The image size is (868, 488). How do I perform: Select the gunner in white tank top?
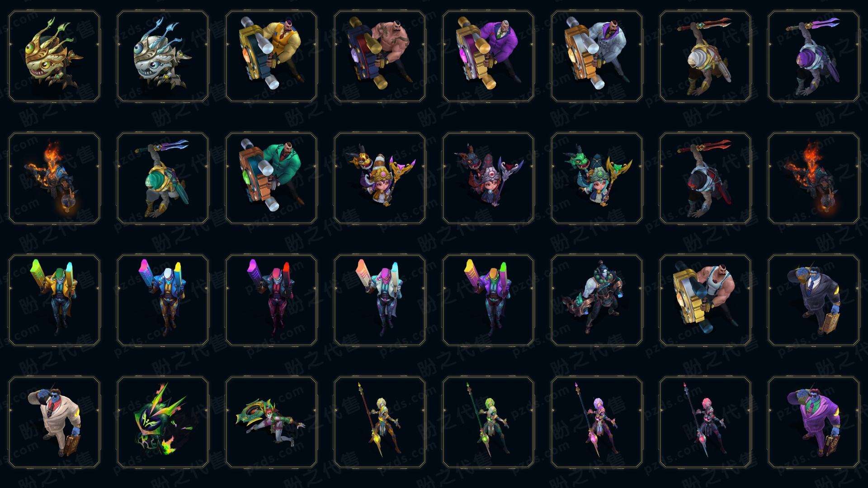(705, 300)
